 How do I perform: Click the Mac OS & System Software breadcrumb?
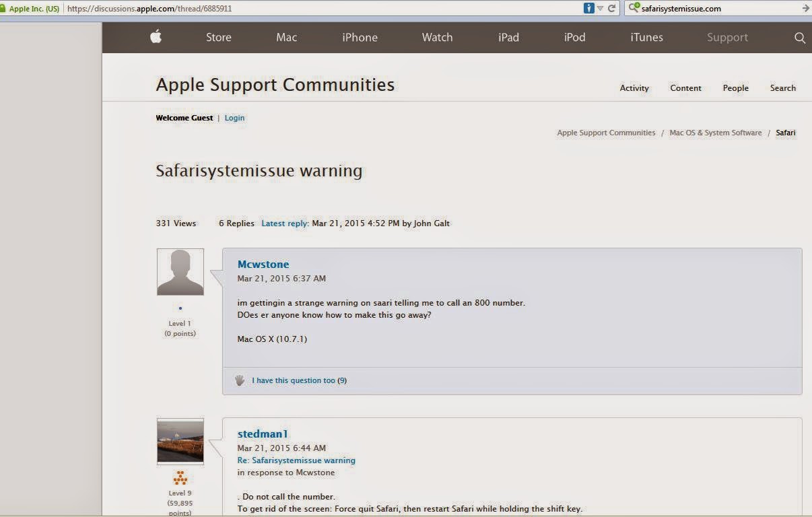pyautogui.click(x=716, y=133)
